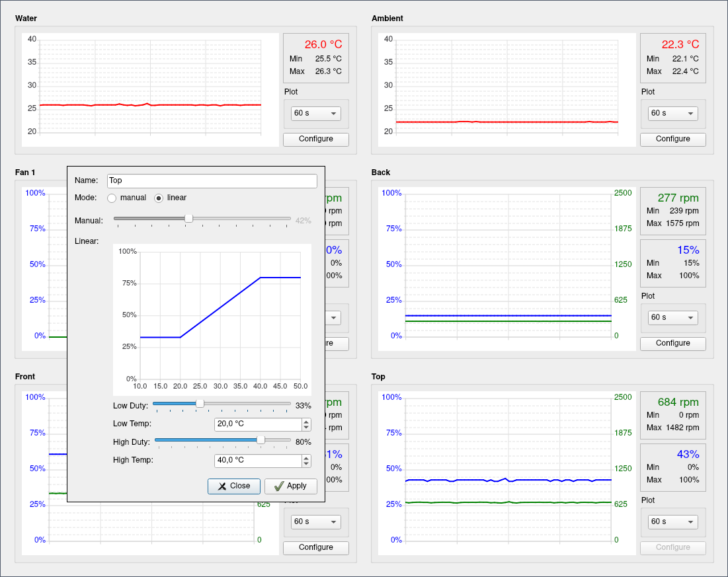Click the "1482 rpm" maximum value
The image size is (728, 577).
[682, 428]
